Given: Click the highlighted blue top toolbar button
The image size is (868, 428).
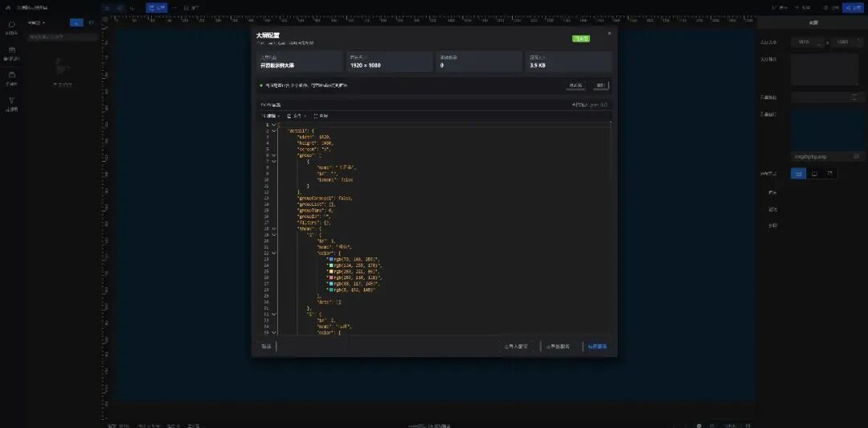Looking at the screenshot, I should (157, 8).
